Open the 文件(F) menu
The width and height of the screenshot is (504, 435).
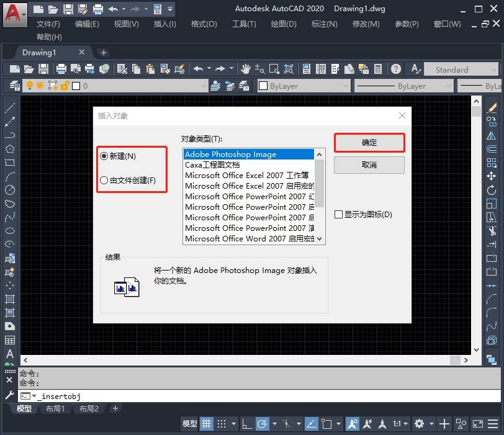coord(48,24)
